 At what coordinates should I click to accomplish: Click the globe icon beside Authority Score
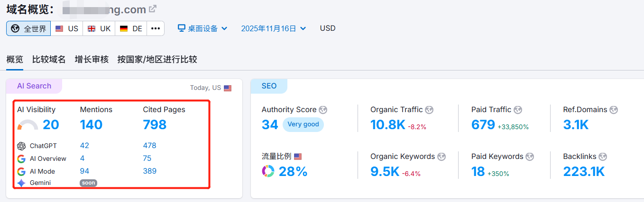(323, 110)
